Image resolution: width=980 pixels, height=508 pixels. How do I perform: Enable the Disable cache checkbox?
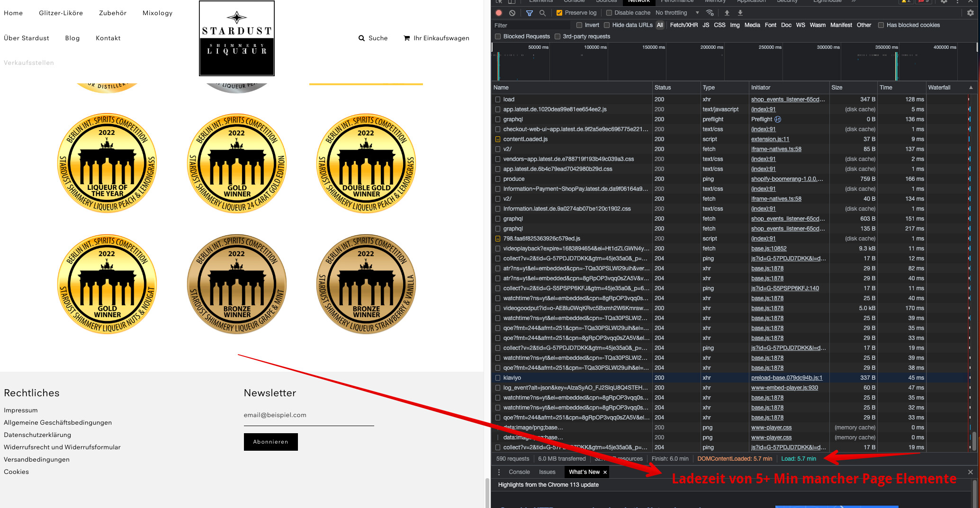[x=609, y=13]
